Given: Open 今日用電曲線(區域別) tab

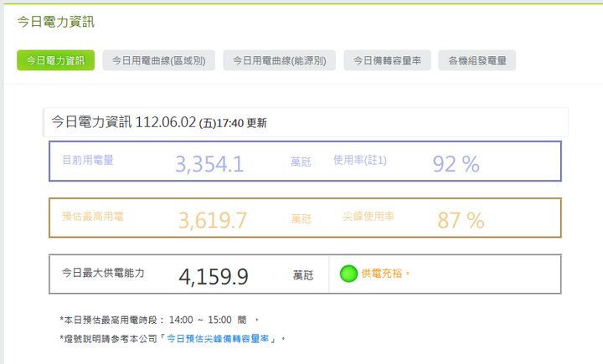Looking at the screenshot, I should coord(159,60).
